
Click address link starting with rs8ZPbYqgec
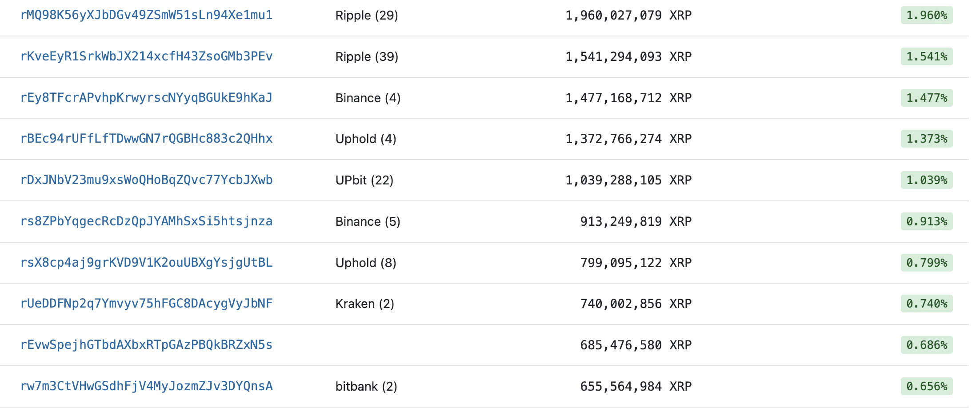[x=146, y=221]
